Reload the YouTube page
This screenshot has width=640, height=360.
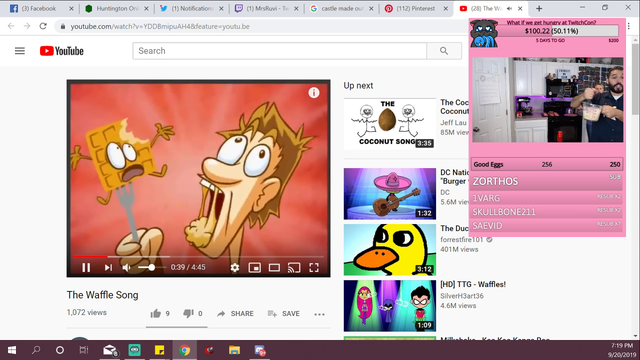pos(43,26)
